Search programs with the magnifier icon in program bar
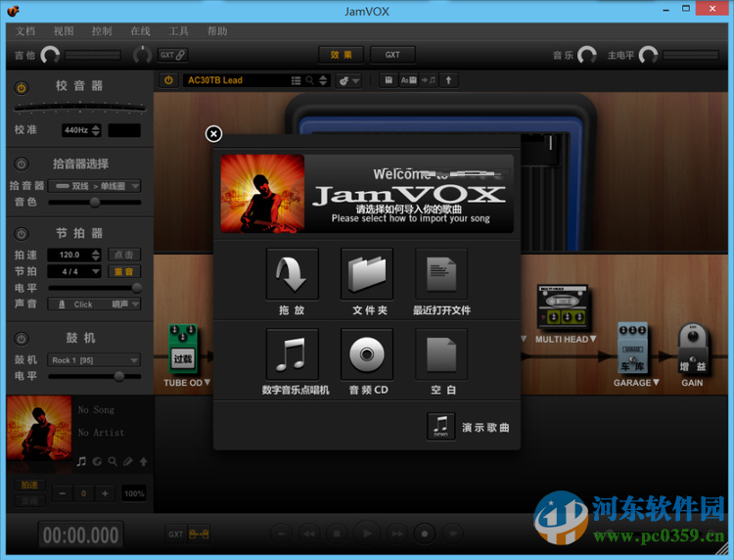 [309, 80]
